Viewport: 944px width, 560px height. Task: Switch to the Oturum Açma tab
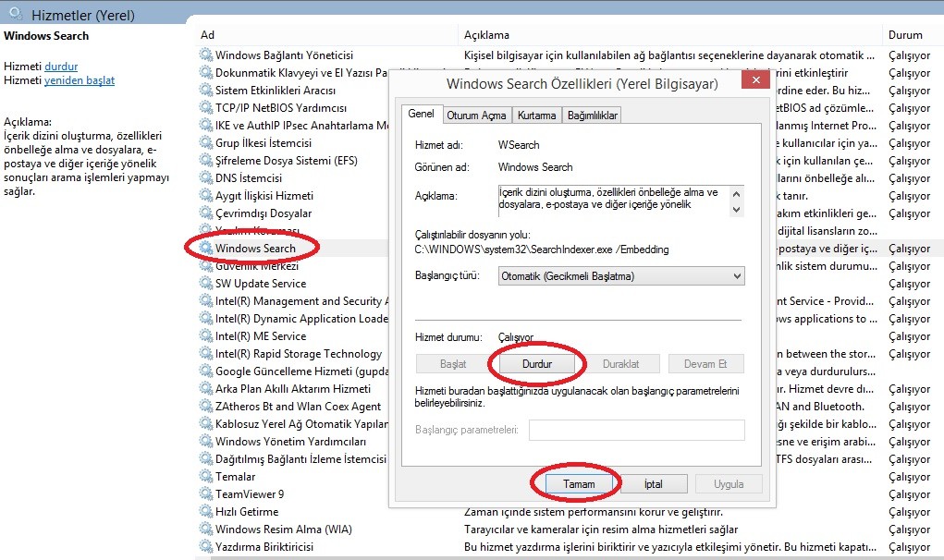pos(476,115)
